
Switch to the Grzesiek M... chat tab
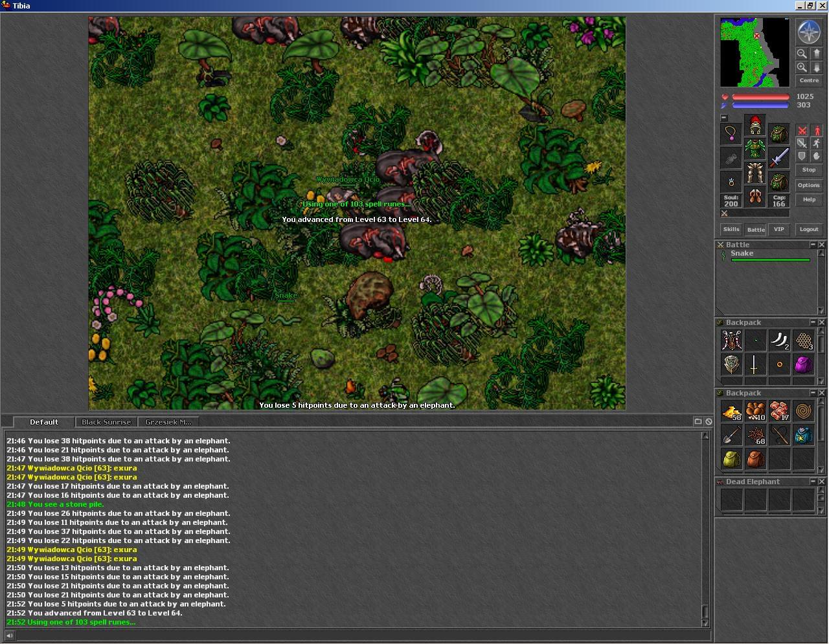pyautogui.click(x=168, y=422)
